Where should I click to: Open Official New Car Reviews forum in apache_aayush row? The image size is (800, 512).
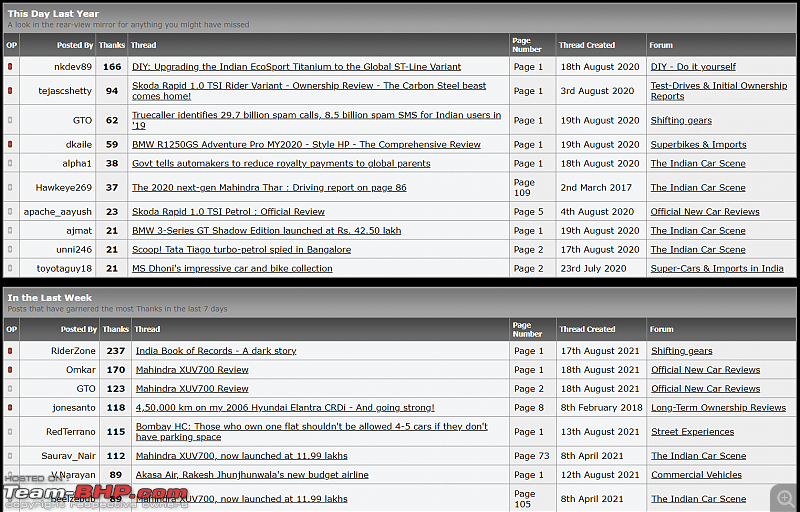point(705,211)
